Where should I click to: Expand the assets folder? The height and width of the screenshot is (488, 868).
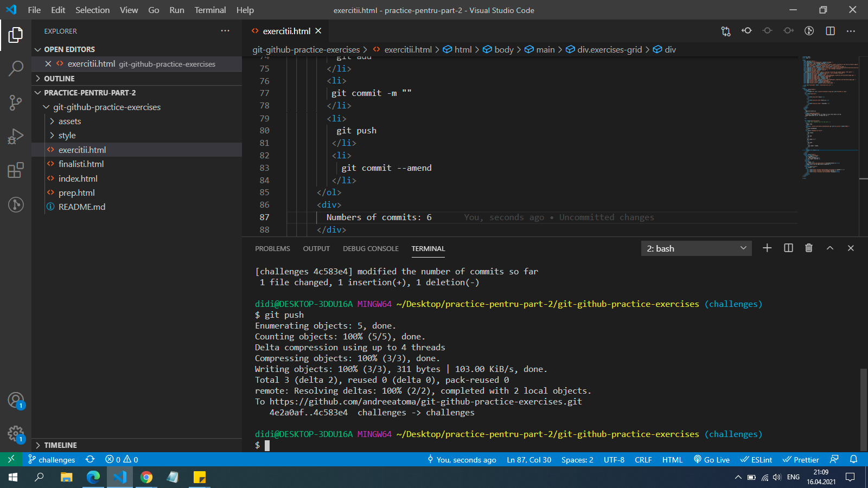(x=70, y=121)
